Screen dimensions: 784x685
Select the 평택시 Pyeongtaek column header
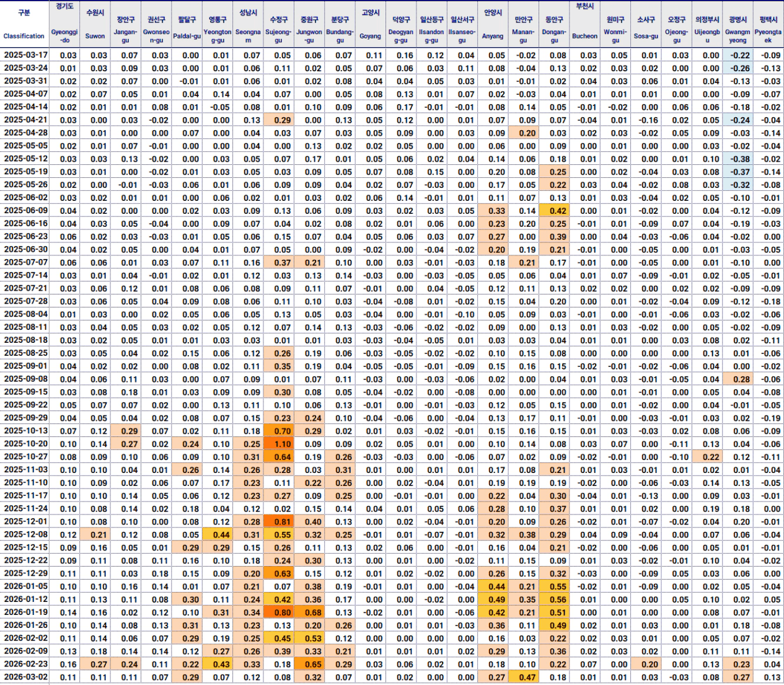coord(768,24)
